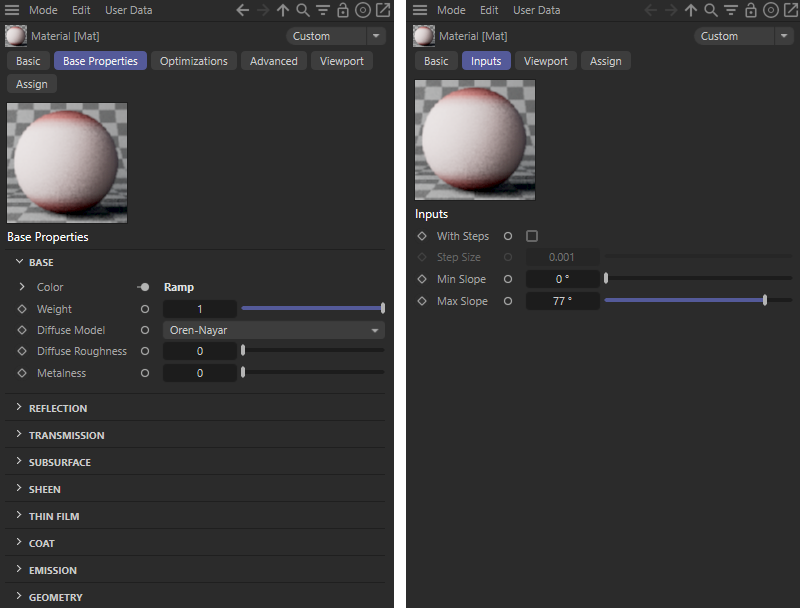This screenshot has width=800, height=608.
Task: Click the filter icon in the left panel
Action: coord(323,10)
